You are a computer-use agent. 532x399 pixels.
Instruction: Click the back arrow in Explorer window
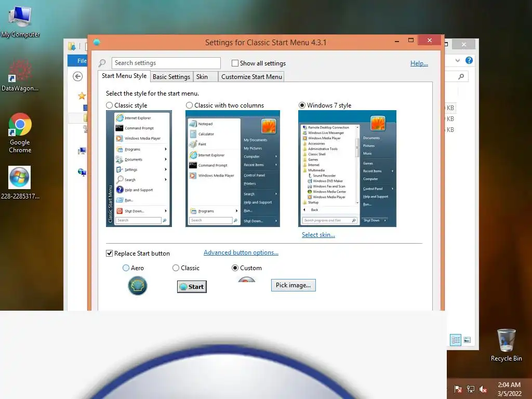point(78,77)
